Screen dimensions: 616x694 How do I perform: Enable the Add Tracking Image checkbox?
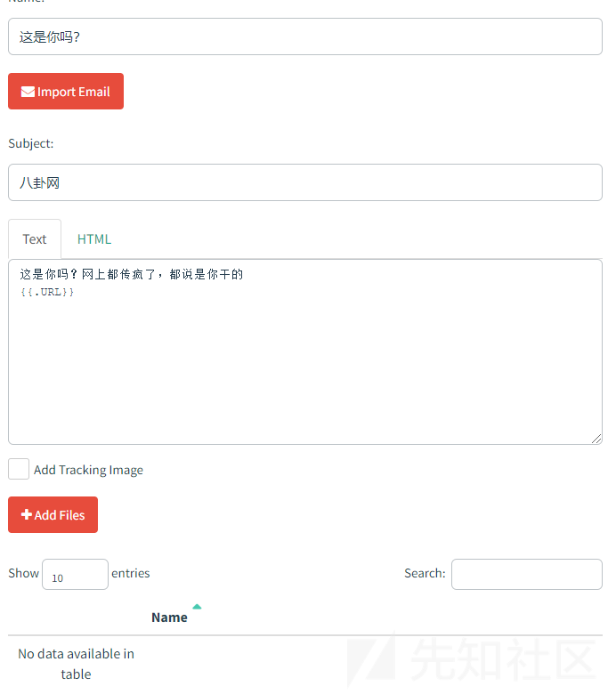pos(19,469)
